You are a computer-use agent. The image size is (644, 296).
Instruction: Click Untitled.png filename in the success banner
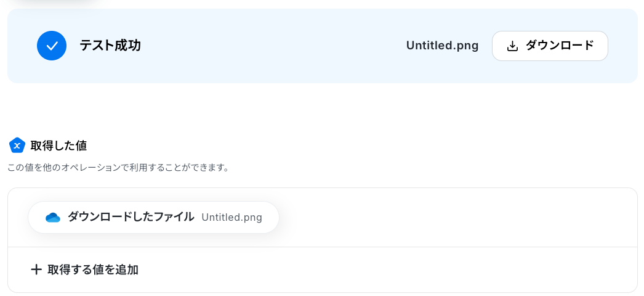[x=442, y=46]
